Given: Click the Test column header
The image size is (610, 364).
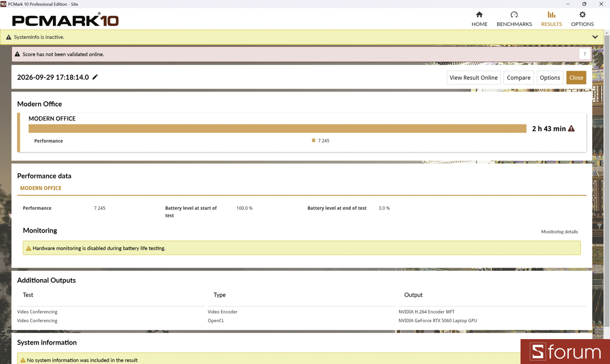Looking at the screenshot, I should point(28,295).
